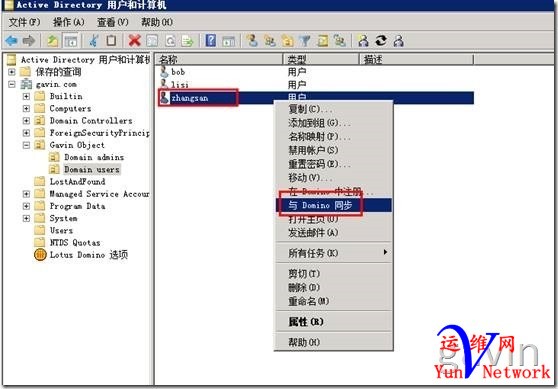558x389 pixels.
Task: Sort by the 描述 column header
Action: (416, 59)
